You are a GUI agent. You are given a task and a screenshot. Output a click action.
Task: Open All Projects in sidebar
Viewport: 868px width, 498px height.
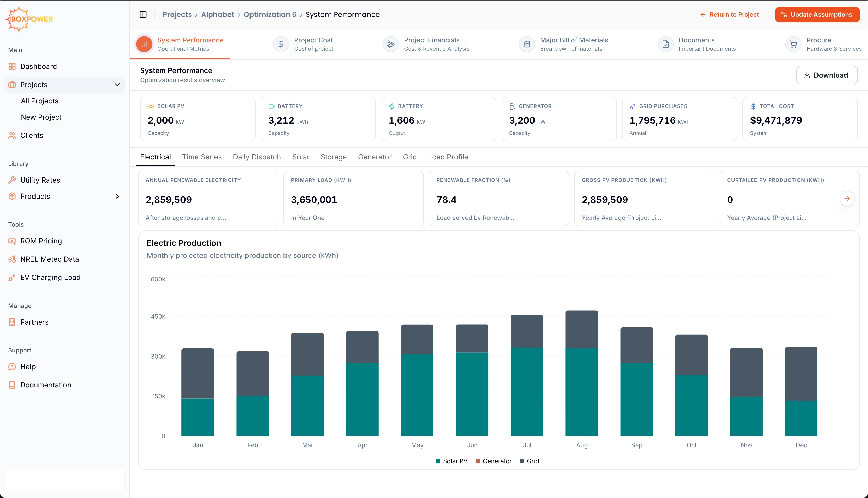40,101
